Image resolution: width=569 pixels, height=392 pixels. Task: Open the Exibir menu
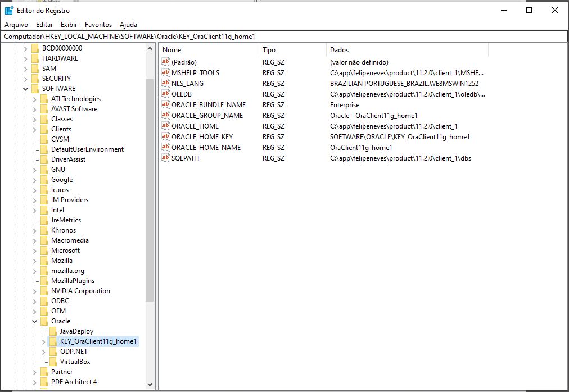(x=69, y=25)
